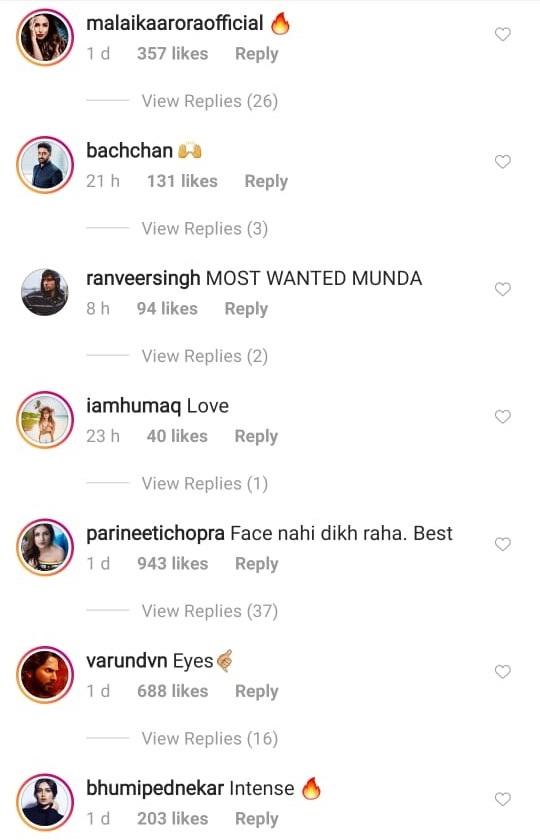Like malaikaaroraofficial's comment with heart icon
This screenshot has width=540, height=840.
coord(502,34)
